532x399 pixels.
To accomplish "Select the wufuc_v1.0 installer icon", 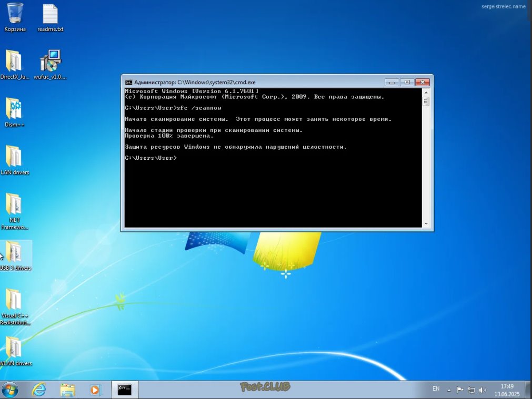I will point(50,65).
